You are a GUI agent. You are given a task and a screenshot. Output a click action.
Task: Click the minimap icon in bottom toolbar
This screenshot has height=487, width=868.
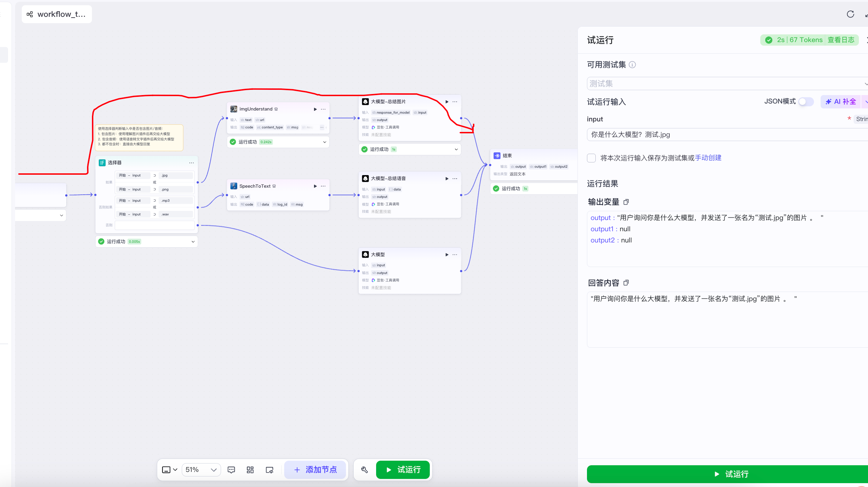click(269, 470)
